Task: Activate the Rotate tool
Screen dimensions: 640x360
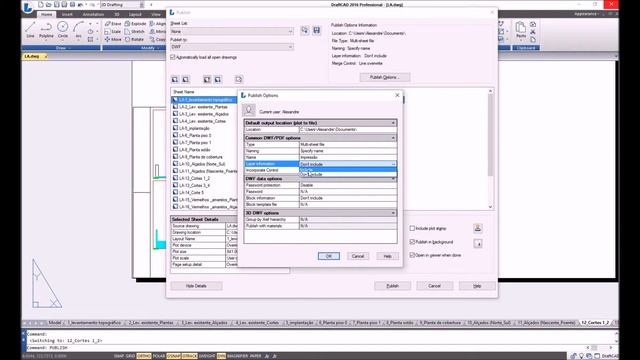Action: pyautogui.click(x=134, y=39)
